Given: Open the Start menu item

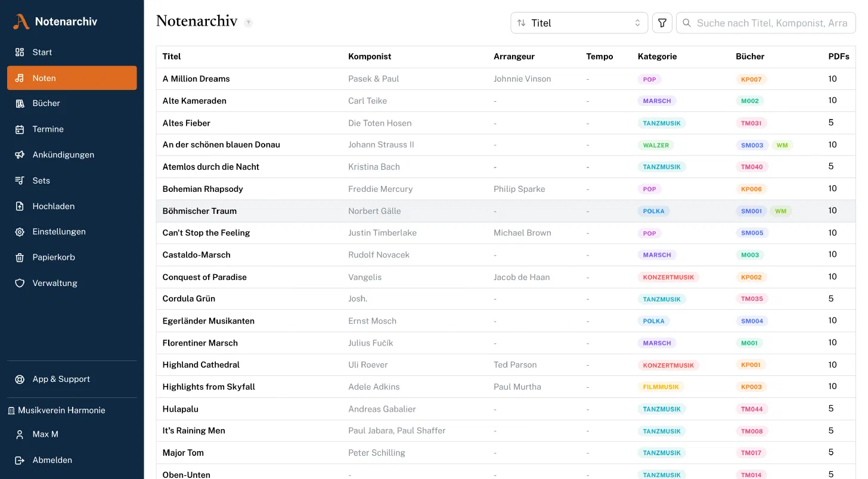Looking at the screenshot, I should click(72, 52).
